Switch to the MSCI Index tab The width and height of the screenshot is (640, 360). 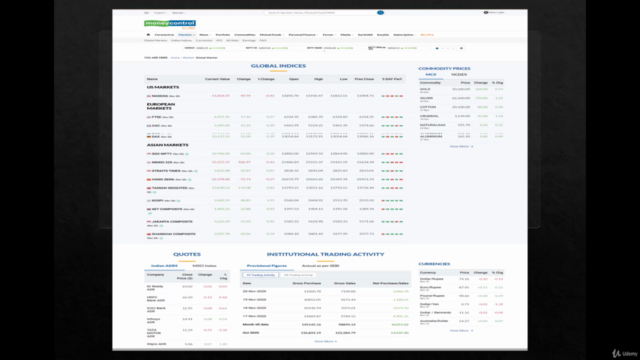coord(204,266)
